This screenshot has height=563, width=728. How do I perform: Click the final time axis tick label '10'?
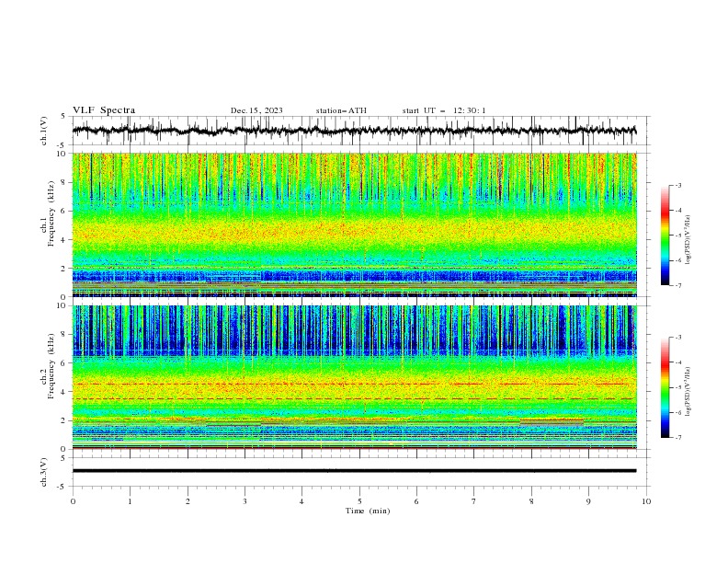pyautogui.click(x=646, y=501)
